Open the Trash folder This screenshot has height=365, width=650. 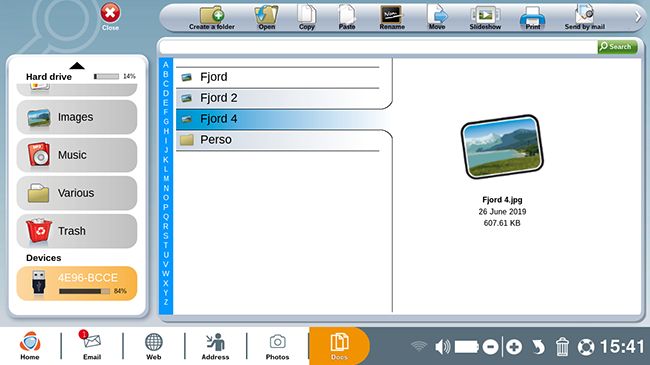click(x=77, y=231)
